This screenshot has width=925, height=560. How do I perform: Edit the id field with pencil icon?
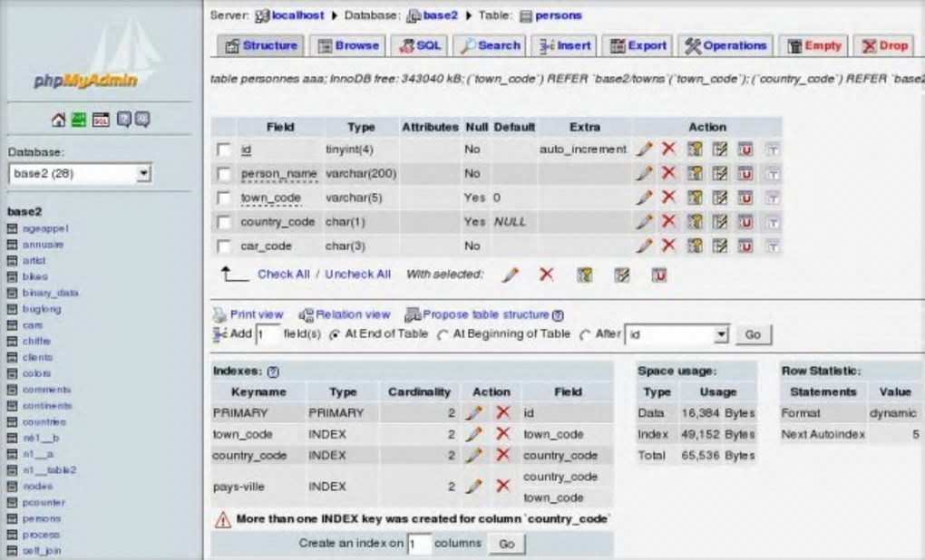coord(644,150)
